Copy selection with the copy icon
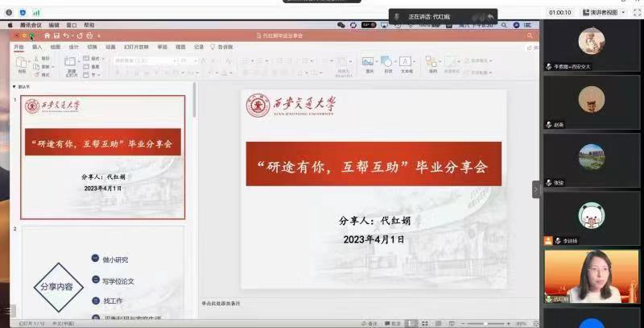This screenshot has width=644, height=328. 36,67
